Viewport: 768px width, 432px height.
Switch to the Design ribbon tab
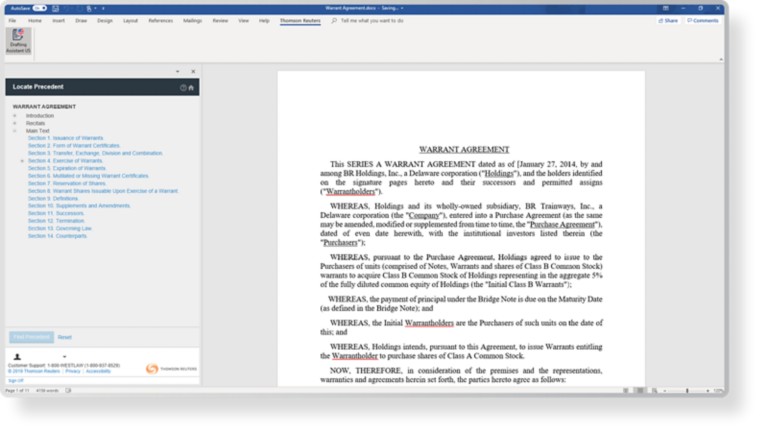(105, 21)
